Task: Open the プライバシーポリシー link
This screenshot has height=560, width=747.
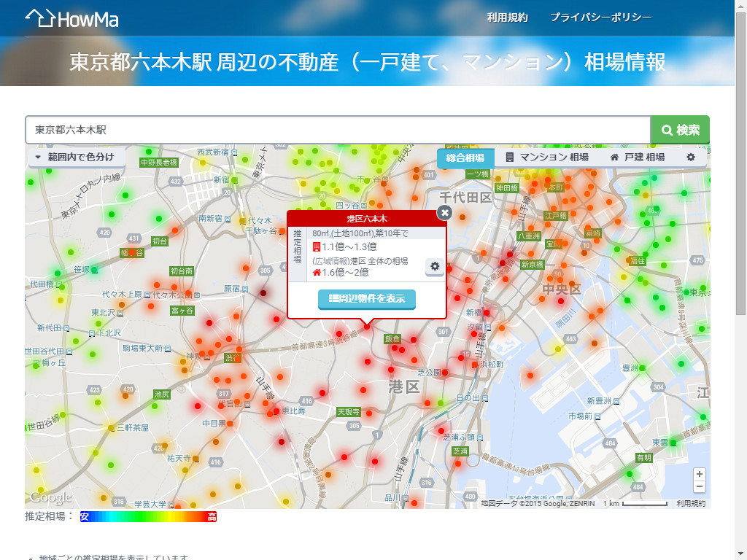Action: pyautogui.click(x=601, y=17)
